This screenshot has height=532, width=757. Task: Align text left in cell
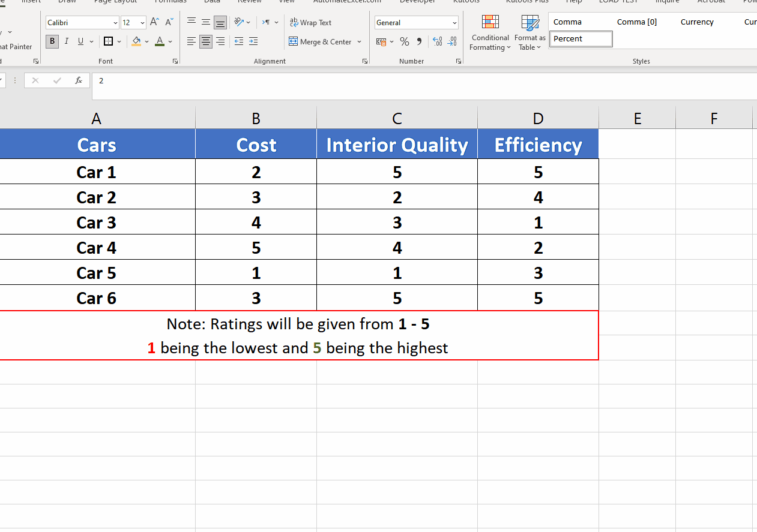(x=192, y=41)
